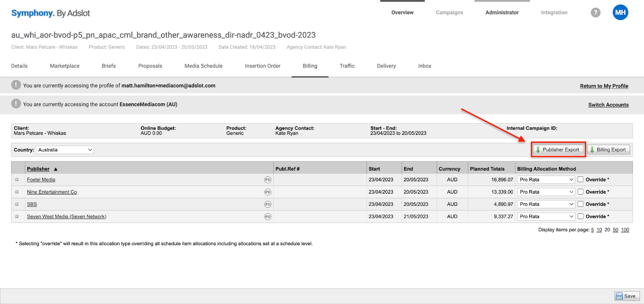The width and height of the screenshot is (644, 304).
Task: Switch to the Inbox tab
Action: pyautogui.click(x=425, y=66)
